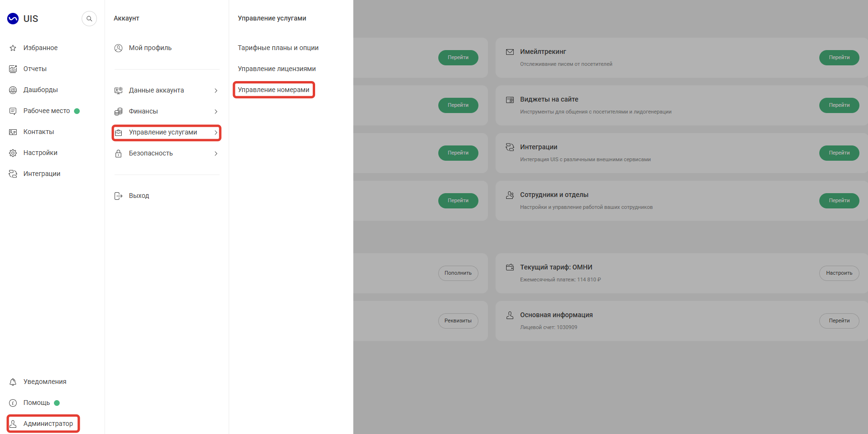Select Тарифные планы и опции
This screenshot has width=868, height=434.
[278, 48]
